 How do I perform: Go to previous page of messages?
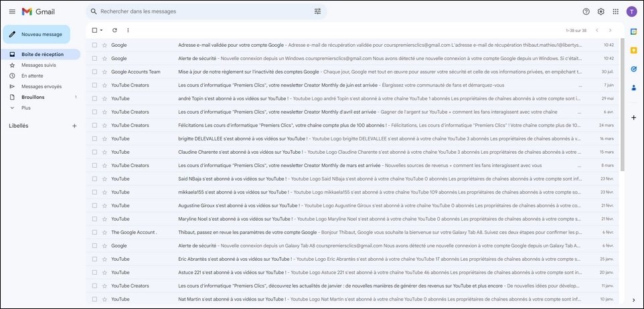[596, 30]
